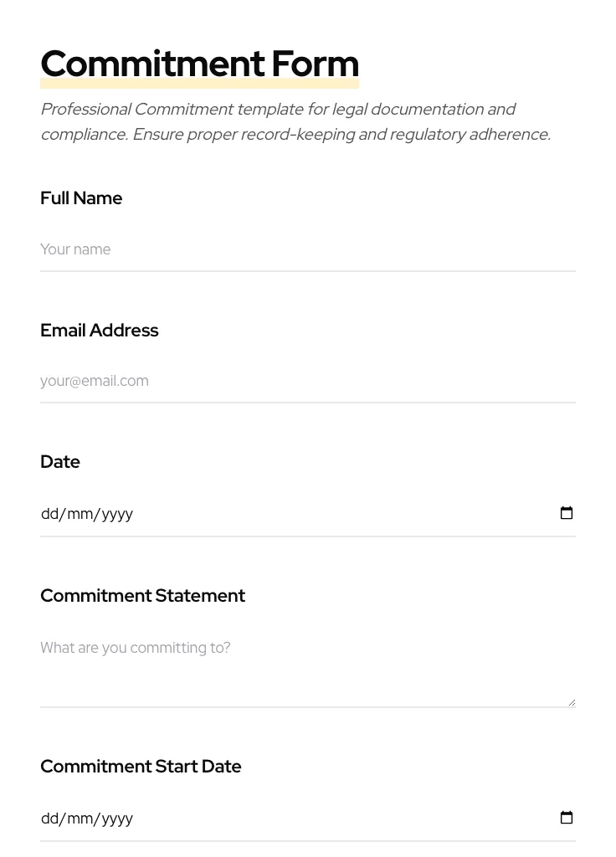Screen dimensions: 616x857
Task: Click the Commitment Start Date label
Action: pyautogui.click(x=141, y=767)
